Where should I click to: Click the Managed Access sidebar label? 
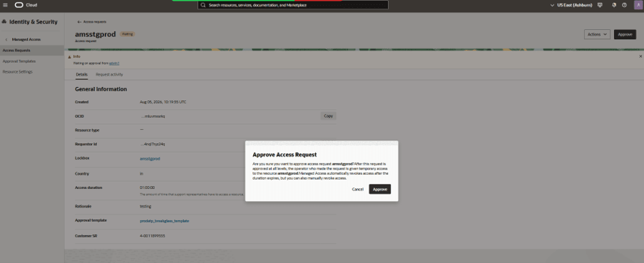coord(26,39)
